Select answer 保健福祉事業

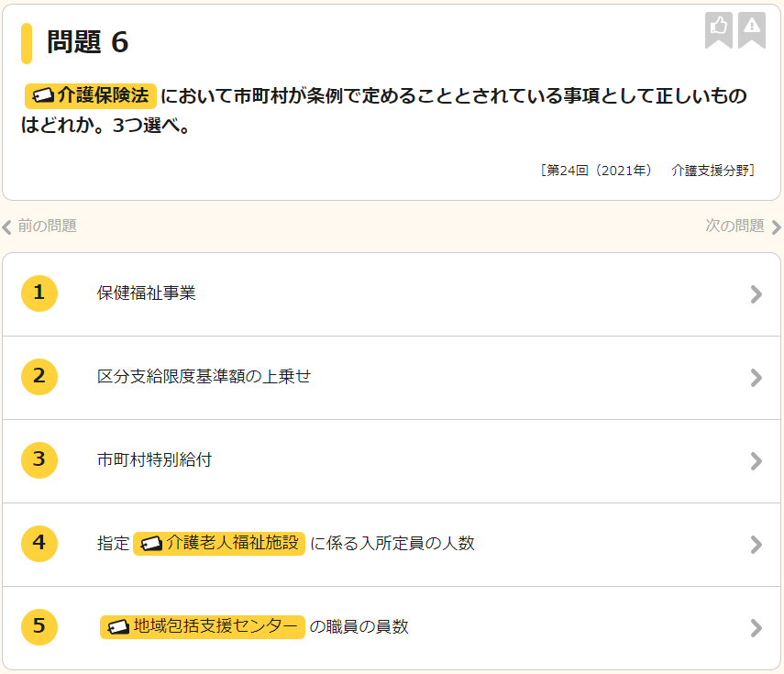tap(147, 293)
